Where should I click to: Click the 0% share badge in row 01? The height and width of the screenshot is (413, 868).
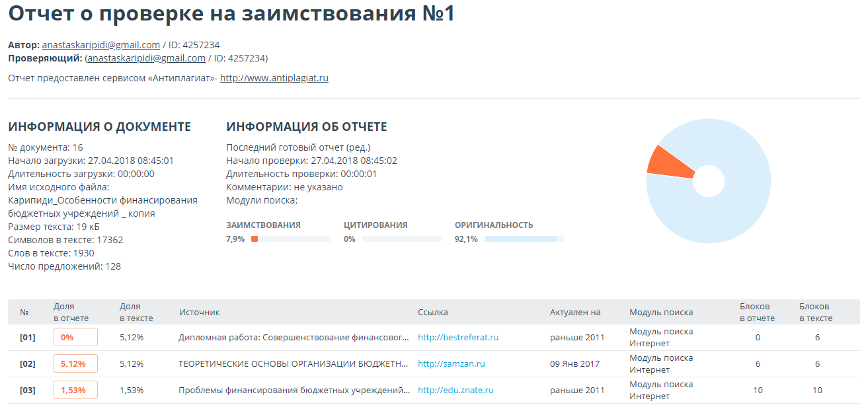tap(75, 337)
